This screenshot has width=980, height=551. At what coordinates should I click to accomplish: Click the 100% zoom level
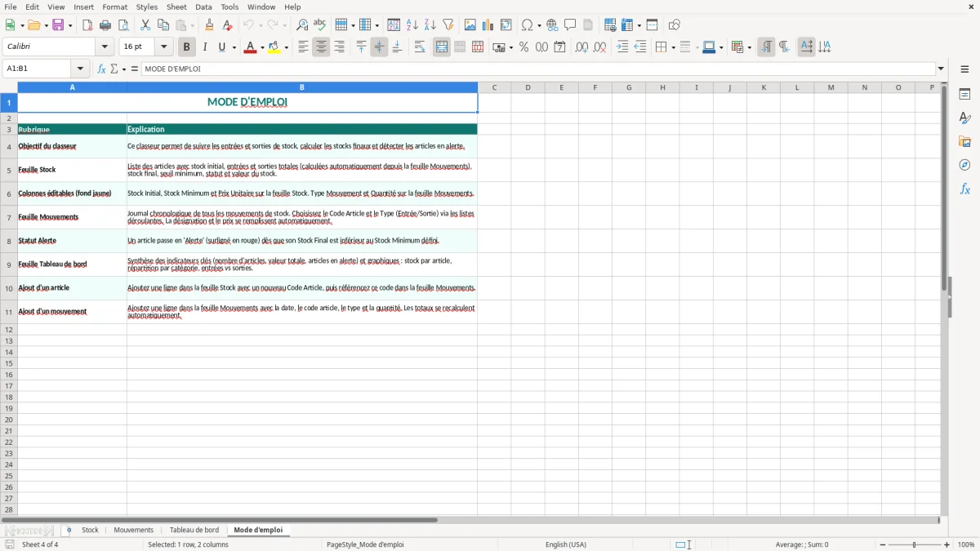click(966, 544)
